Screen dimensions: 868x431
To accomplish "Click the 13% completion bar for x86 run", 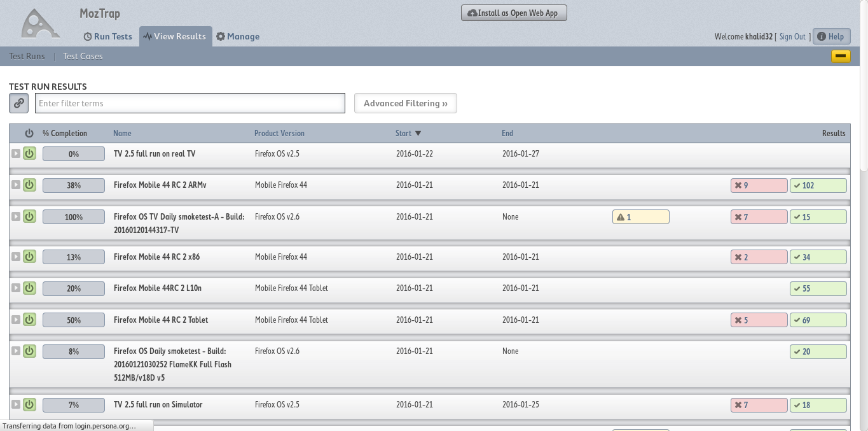I will pyautogui.click(x=74, y=257).
